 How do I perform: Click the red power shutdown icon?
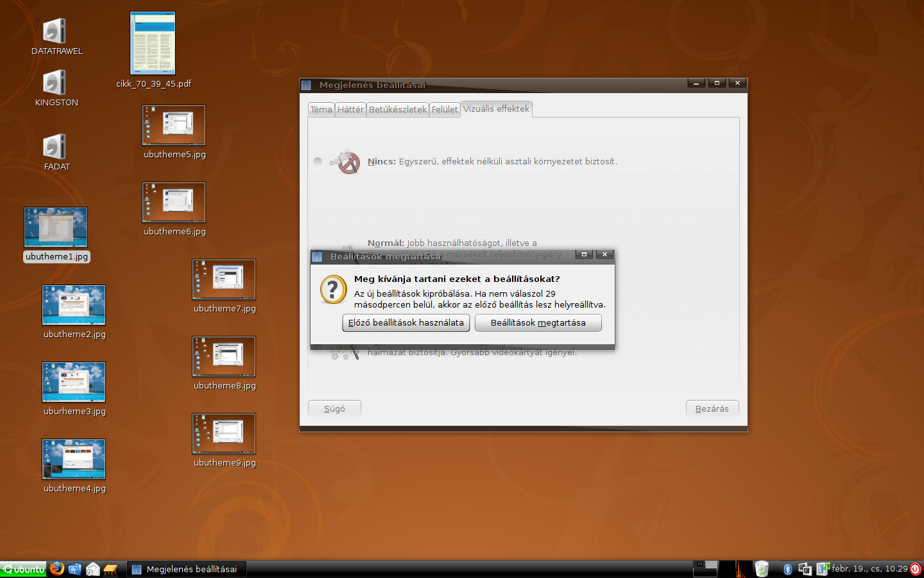coord(916,569)
